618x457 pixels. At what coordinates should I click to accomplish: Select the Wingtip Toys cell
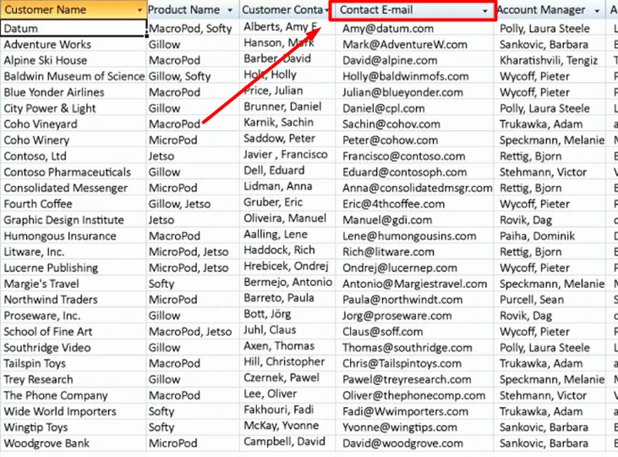pyautogui.click(x=73, y=427)
